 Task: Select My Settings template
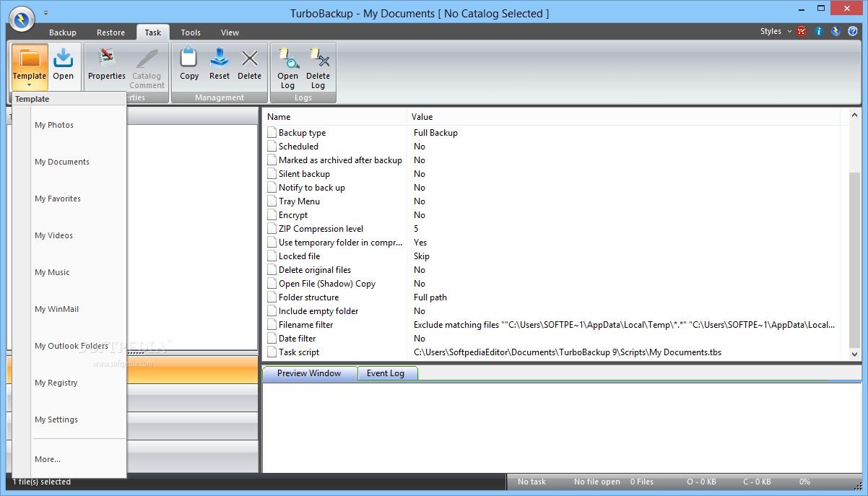[x=70, y=419]
